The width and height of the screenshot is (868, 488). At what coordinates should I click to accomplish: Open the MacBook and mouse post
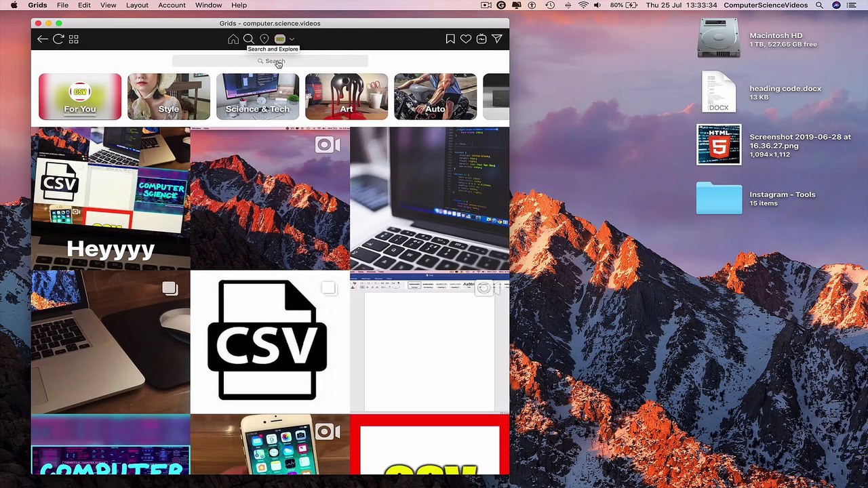(x=111, y=342)
